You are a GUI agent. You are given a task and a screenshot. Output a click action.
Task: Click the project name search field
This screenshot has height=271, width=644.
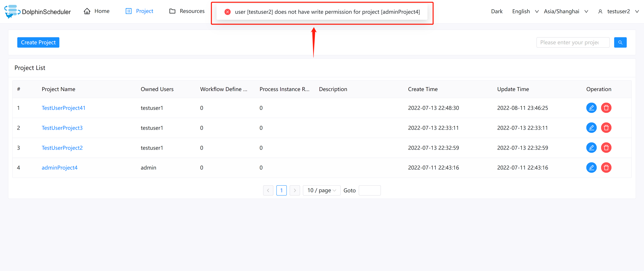(x=573, y=42)
